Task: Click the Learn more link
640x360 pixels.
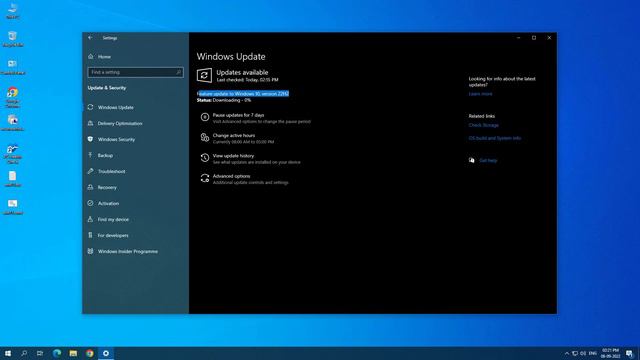Action: point(480,94)
